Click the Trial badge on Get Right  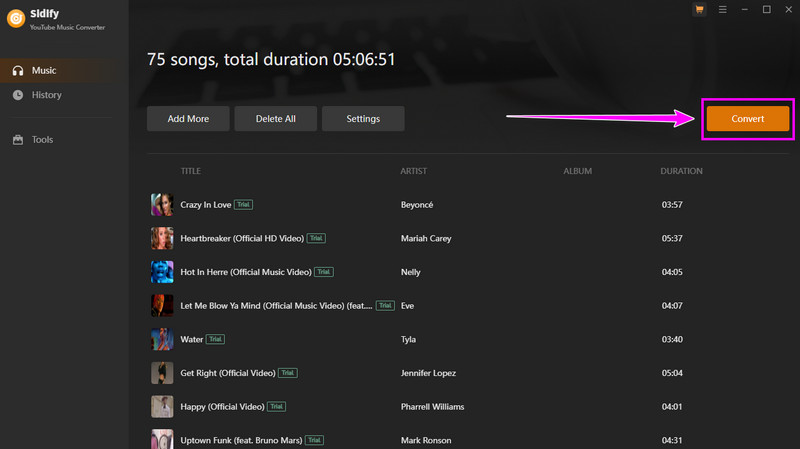tap(288, 373)
